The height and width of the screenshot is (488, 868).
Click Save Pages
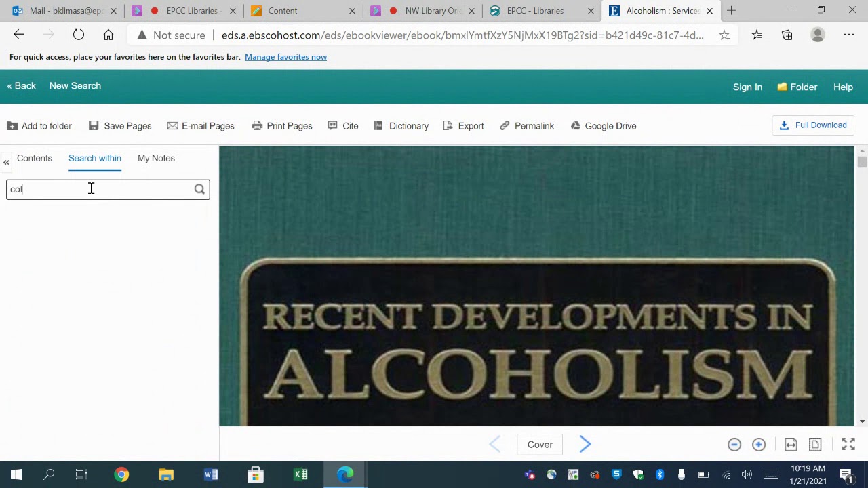120,126
